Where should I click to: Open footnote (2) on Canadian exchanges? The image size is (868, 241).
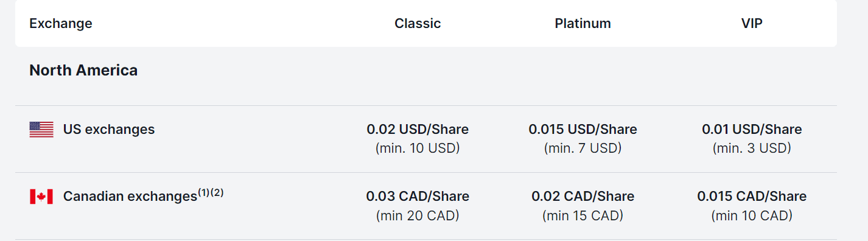click(x=217, y=193)
